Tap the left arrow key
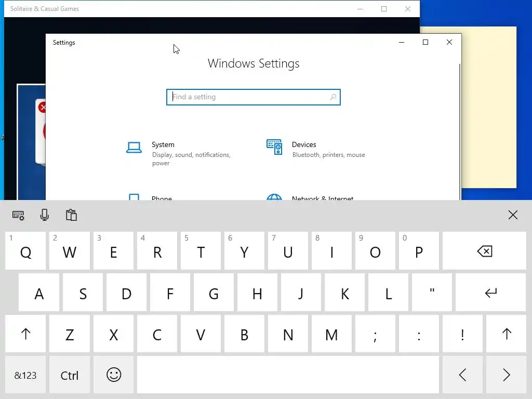Image resolution: width=532 pixels, height=399 pixels. [462, 375]
